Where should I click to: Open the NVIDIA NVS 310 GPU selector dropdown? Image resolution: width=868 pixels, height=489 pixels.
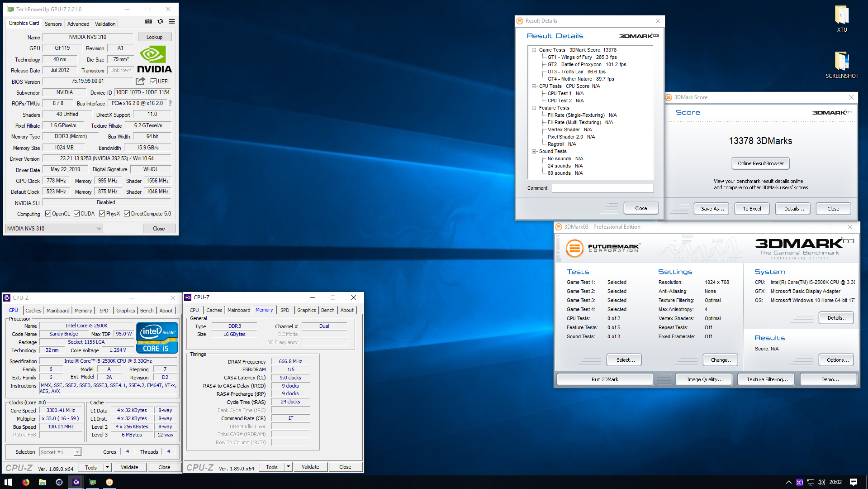54,229
